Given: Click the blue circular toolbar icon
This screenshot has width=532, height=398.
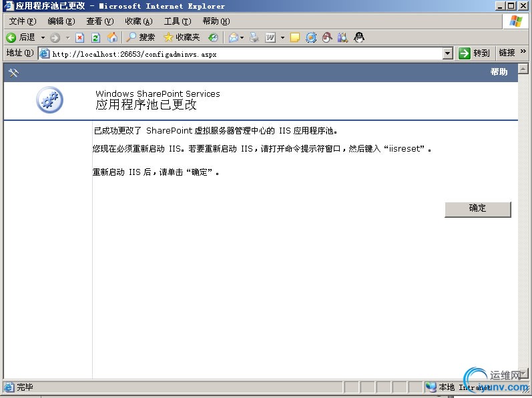Looking at the screenshot, I should 311,37.
